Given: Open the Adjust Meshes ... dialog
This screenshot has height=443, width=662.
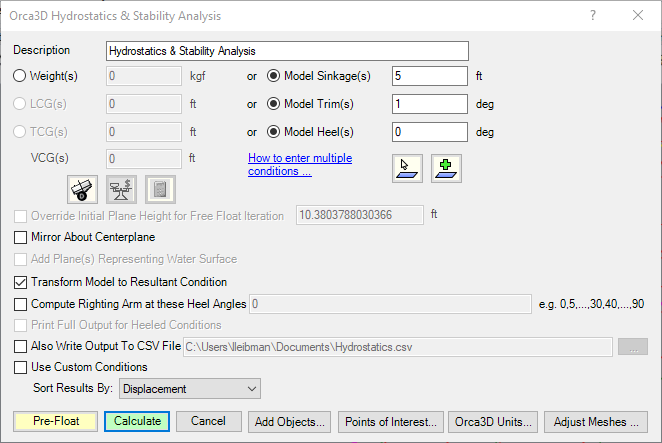Looking at the screenshot, I should point(596,422).
